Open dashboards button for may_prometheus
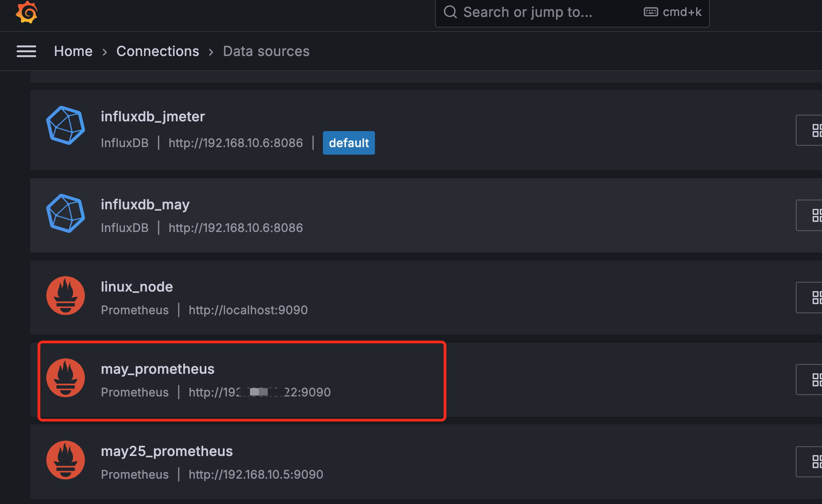Screen dimensions: 822x504 pos(809,380)
